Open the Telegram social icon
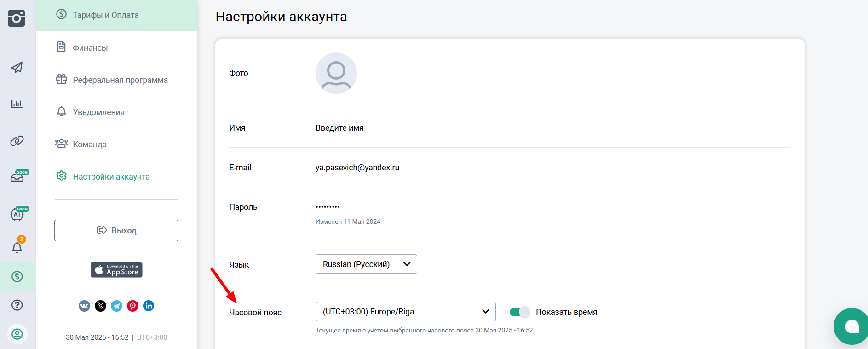 click(x=117, y=306)
